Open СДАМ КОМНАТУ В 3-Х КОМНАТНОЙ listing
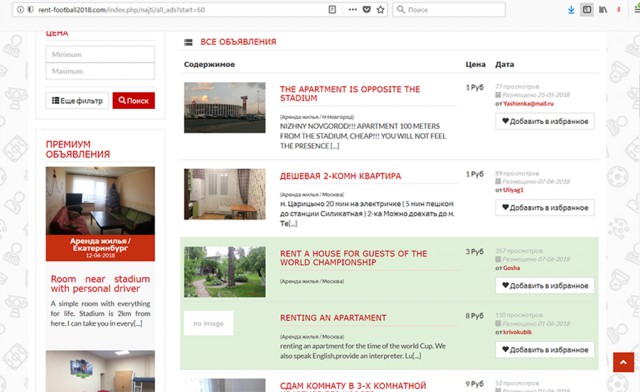 353,386
